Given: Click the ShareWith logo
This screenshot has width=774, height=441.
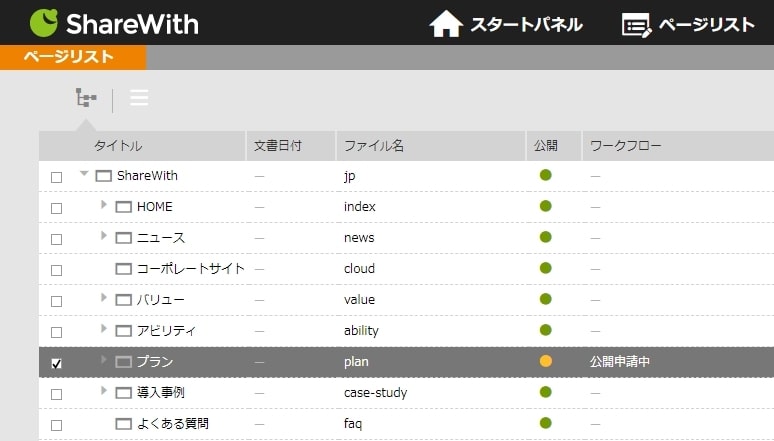Looking at the screenshot, I should coord(114,23).
